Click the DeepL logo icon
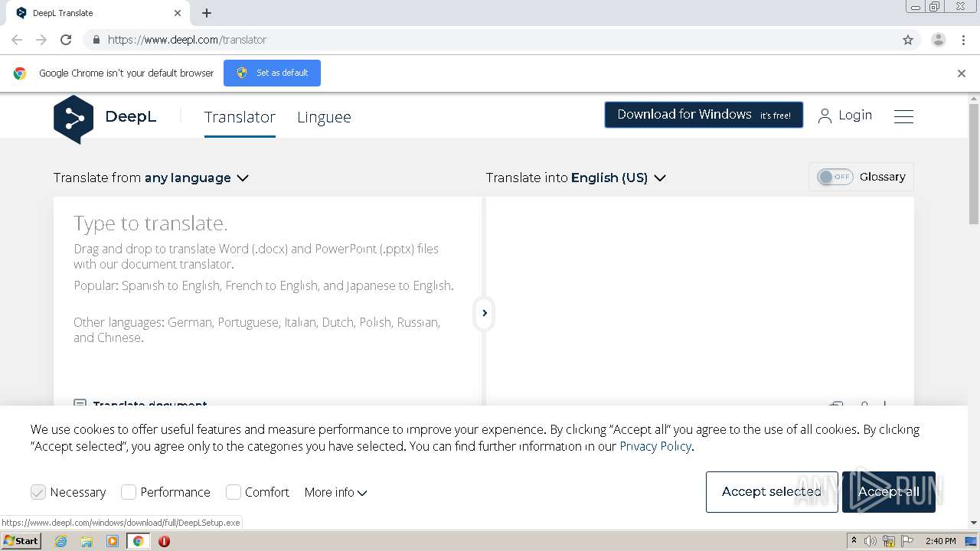This screenshot has width=980, height=551. click(x=73, y=119)
